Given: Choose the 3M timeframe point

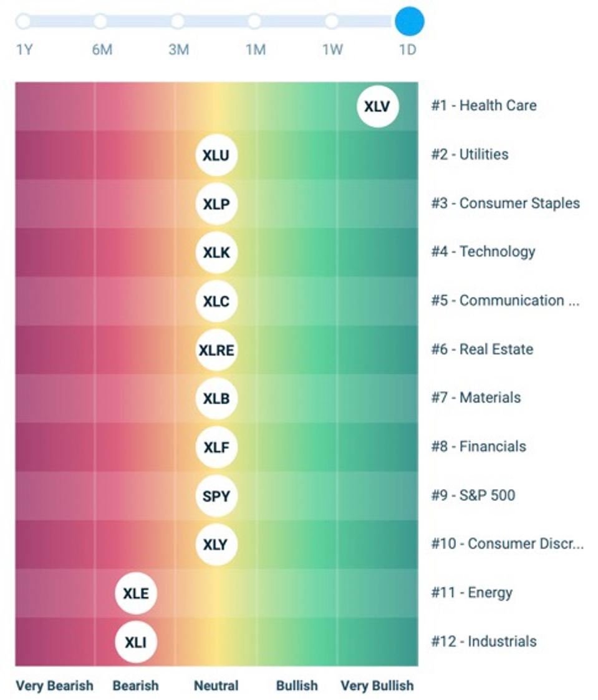Looking at the screenshot, I should tap(178, 21).
